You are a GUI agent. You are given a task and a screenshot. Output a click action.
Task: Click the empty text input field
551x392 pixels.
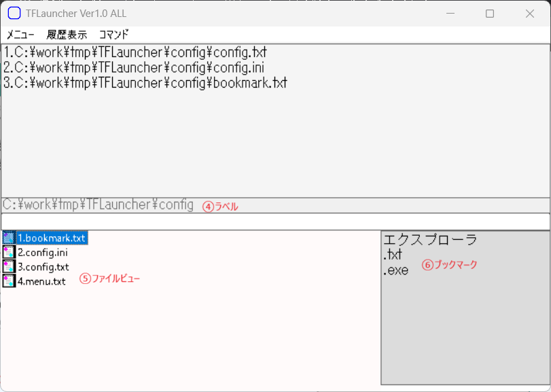275,221
